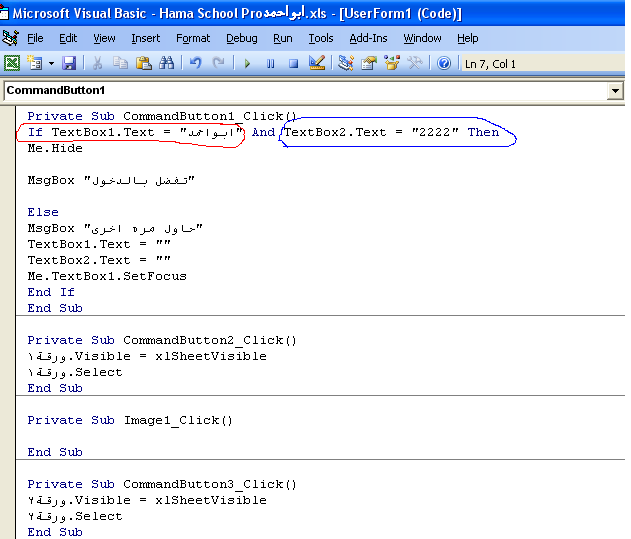631x539 pixels.
Task: Click the Find binoculars icon
Action: pyautogui.click(x=166, y=63)
